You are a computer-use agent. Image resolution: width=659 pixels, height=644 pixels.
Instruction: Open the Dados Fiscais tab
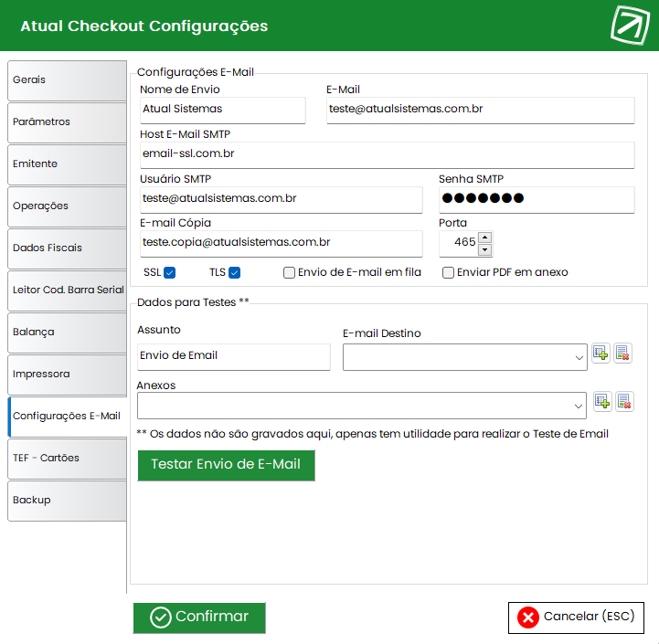(x=67, y=248)
